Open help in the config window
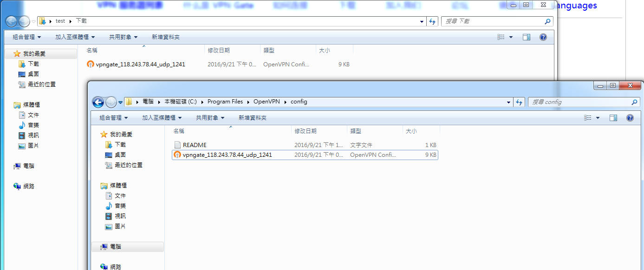The image size is (644, 270). pyautogui.click(x=630, y=118)
